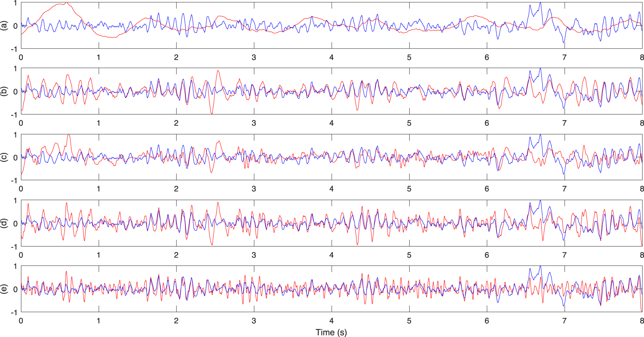Click x-axis tick "1" of subplot (e)
The width and height of the screenshot is (644, 337).
point(98,321)
